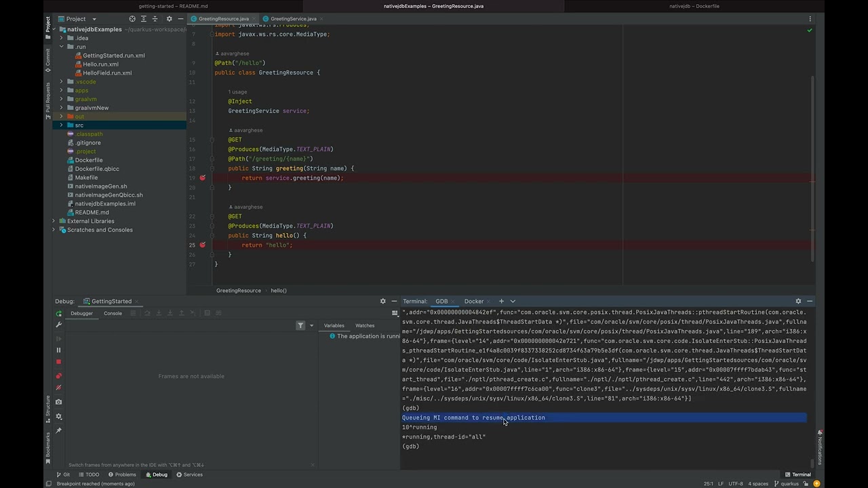Open Project view dropdown
868x488 pixels.
77,19
